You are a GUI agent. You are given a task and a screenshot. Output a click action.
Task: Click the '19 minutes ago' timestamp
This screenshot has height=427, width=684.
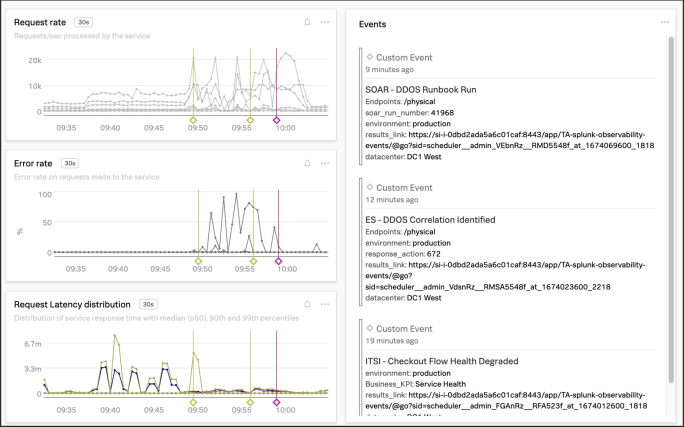(x=392, y=341)
